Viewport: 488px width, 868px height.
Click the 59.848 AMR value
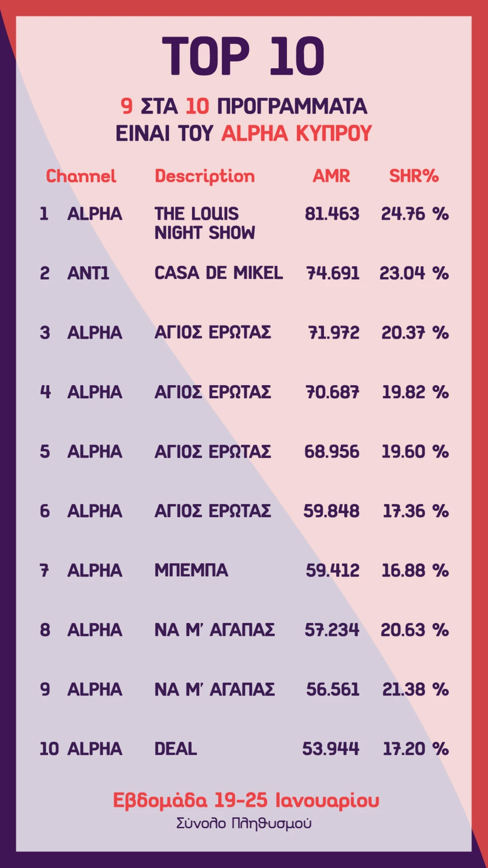[331, 511]
